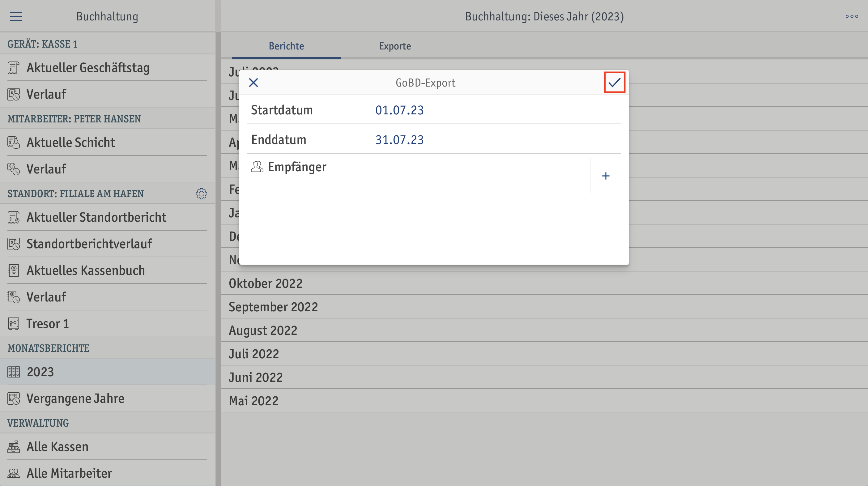This screenshot has height=486, width=868.
Task: Open the hamburger menu
Action: 16,16
